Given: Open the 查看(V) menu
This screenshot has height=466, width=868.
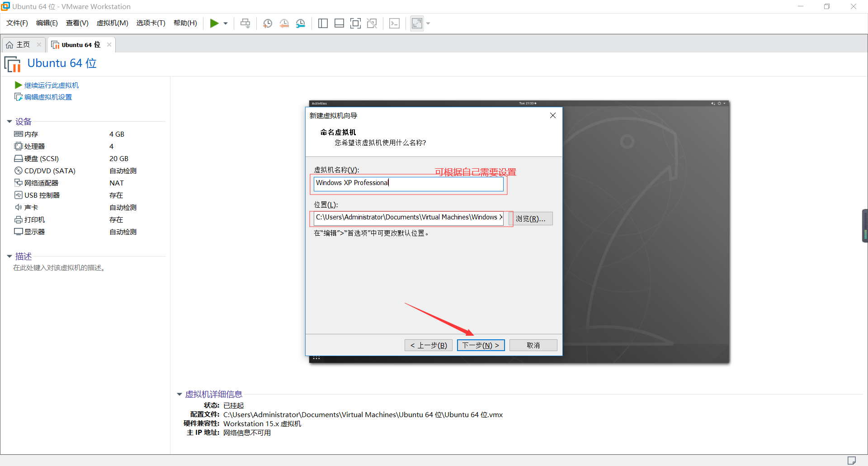Looking at the screenshot, I should tap(77, 23).
